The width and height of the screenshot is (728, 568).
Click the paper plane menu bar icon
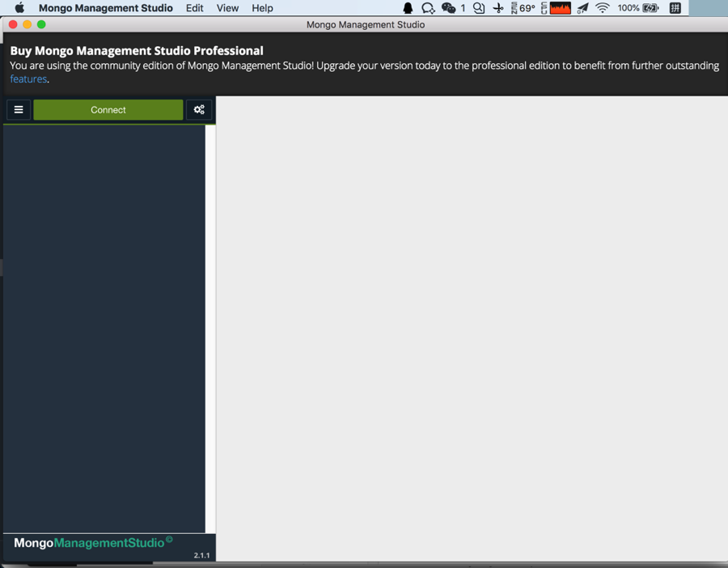tap(582, 8)
